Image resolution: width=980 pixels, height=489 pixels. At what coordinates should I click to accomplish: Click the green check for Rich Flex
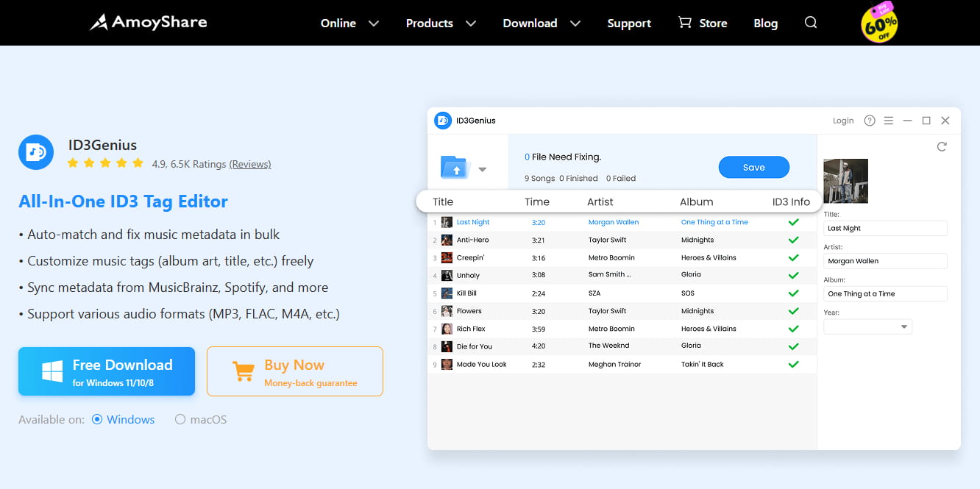pyautogui.click(x=793, y=329)
